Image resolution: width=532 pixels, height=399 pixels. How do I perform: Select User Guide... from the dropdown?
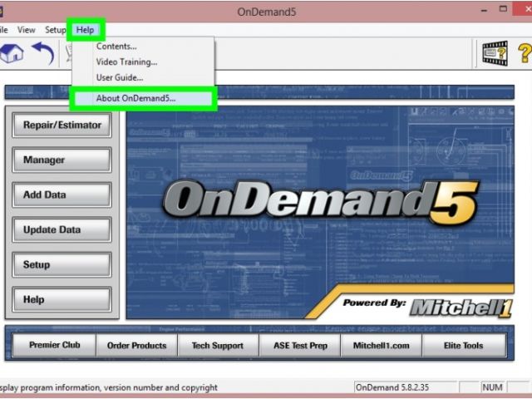120,78
